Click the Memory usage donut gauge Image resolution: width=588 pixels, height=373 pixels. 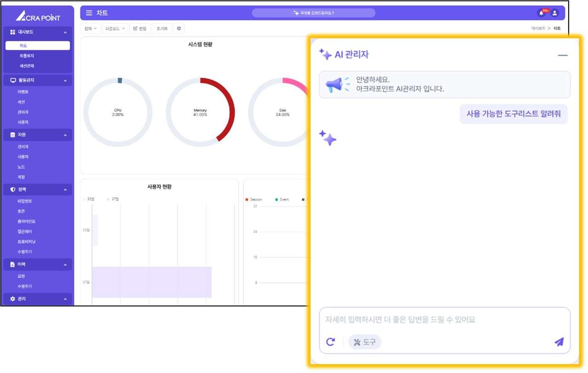pos(200,112)
